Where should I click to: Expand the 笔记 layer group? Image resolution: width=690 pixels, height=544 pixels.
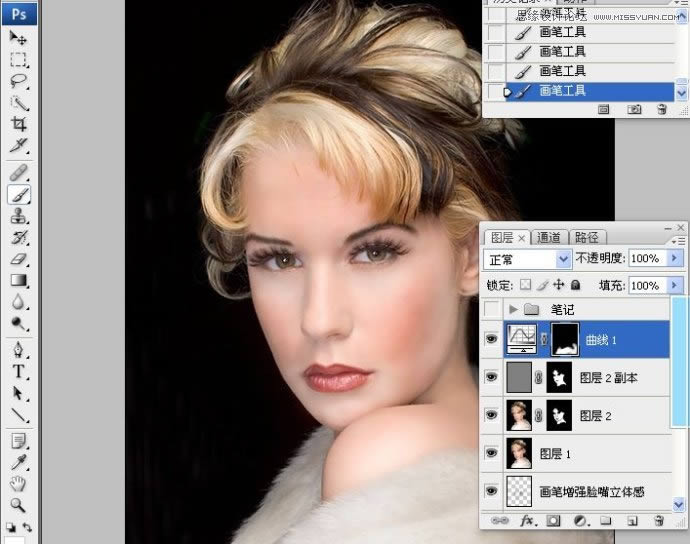(x=514, y=310)
